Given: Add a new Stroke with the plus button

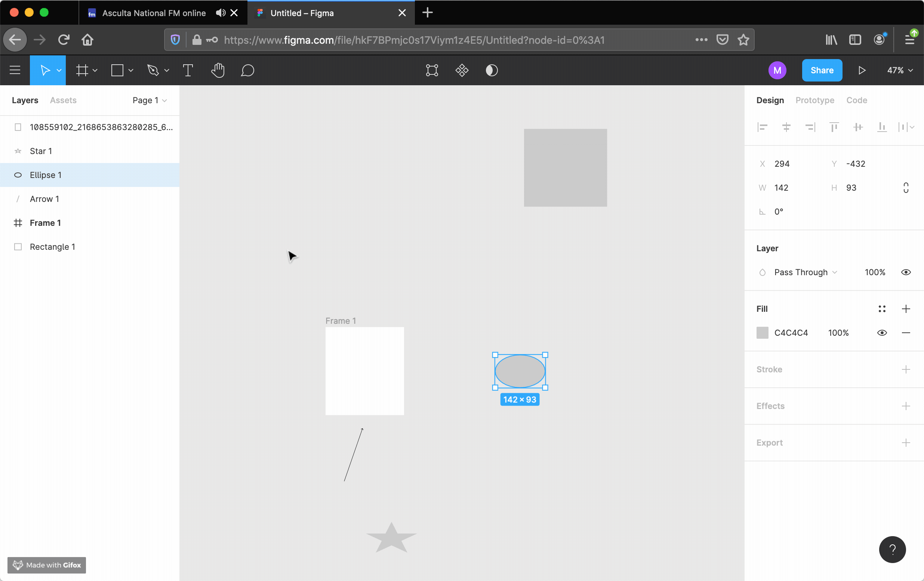Looking at the screenshot, I should click(x=906, y=369).
